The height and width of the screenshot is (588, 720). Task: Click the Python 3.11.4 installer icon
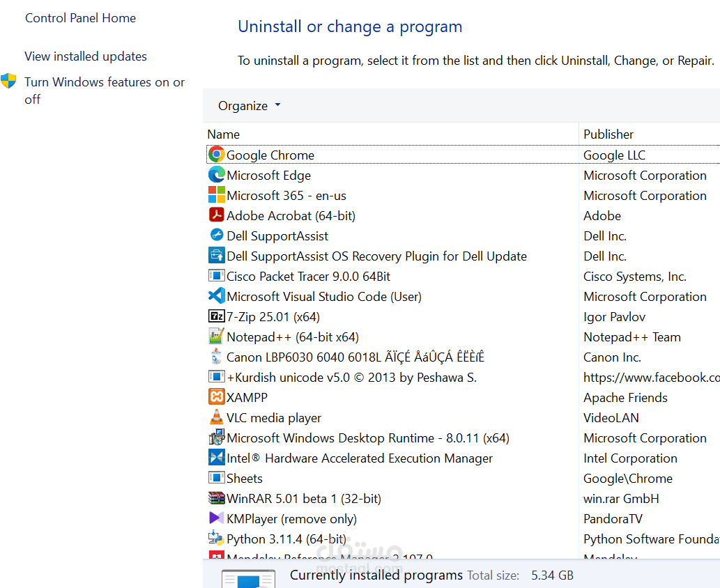point(216,538)
